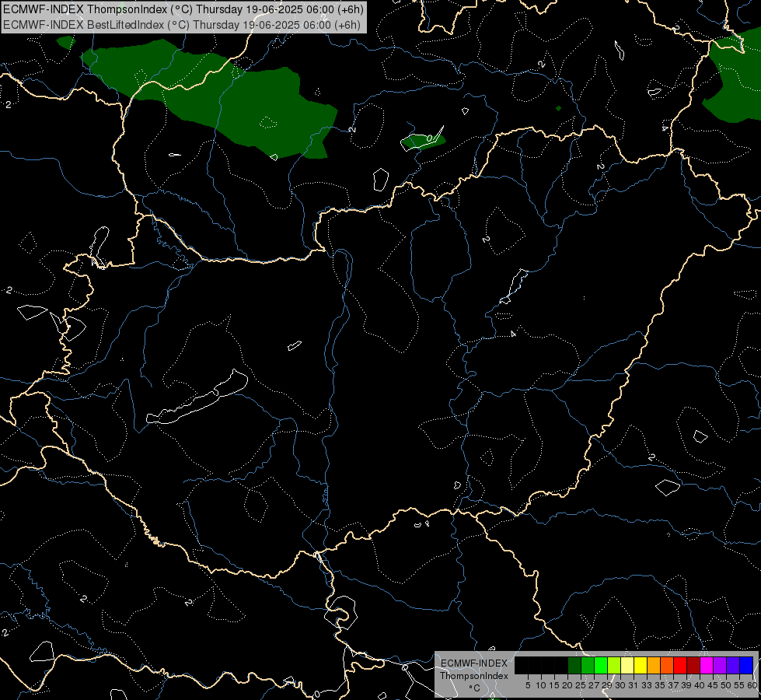Click the dark green 20–25 legend swatch

coord(574,665)
